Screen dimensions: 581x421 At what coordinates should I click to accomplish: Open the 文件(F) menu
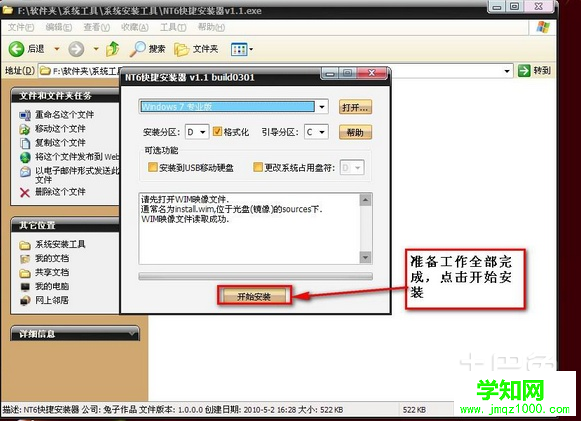point(21,27)
